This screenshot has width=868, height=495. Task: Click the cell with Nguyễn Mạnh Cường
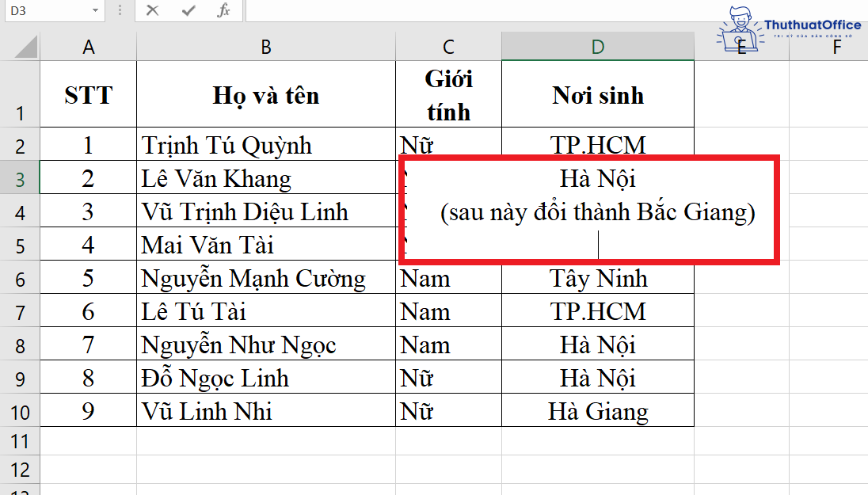(x=266, y=277)
